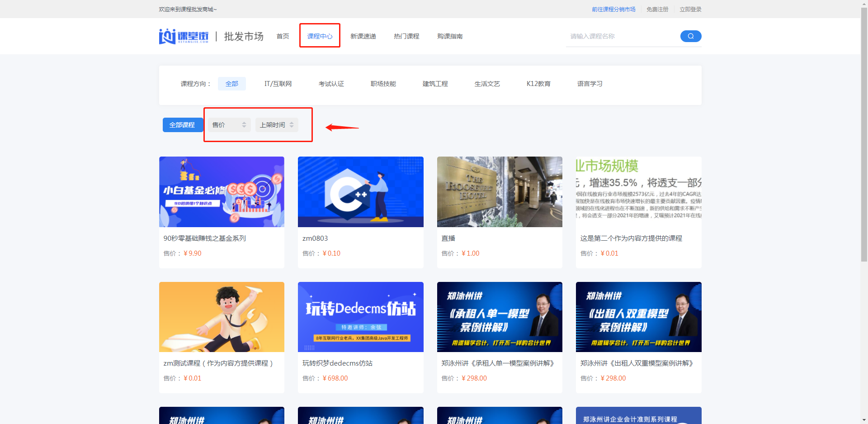
Task: Open the 出租人双重模型案例讲解 course thumbnail
Action: [x=639, y=317]
